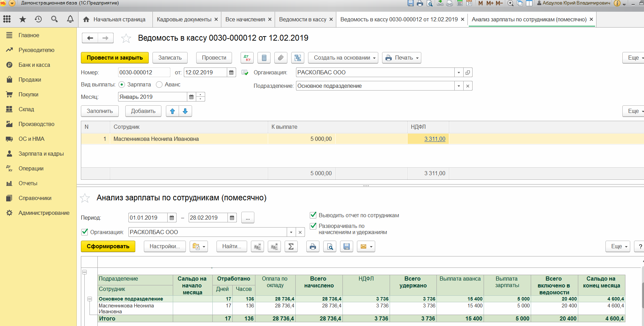This screenshot has height=326, width=644.
Task: Click the sum (sigma) icon in report toolbar
Action: tap(291, 246)
